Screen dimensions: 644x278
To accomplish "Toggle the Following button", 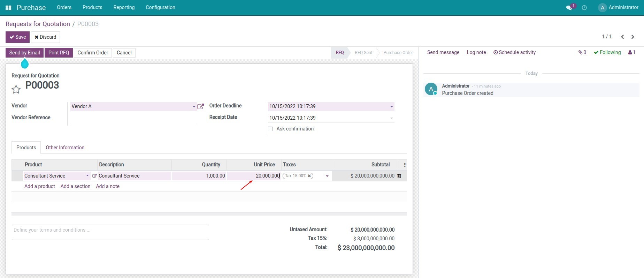I will click(607, 52).
